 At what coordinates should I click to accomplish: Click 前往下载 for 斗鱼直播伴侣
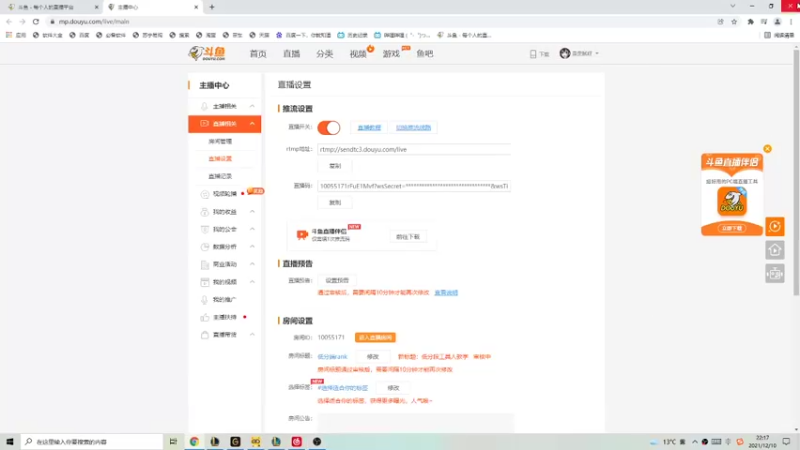click(x=408, y=237)
